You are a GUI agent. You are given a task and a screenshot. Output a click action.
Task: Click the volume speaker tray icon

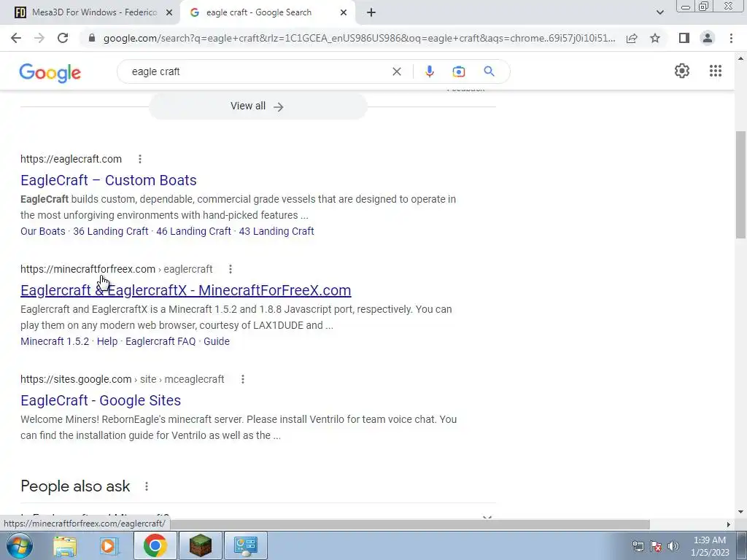(673, 546)
